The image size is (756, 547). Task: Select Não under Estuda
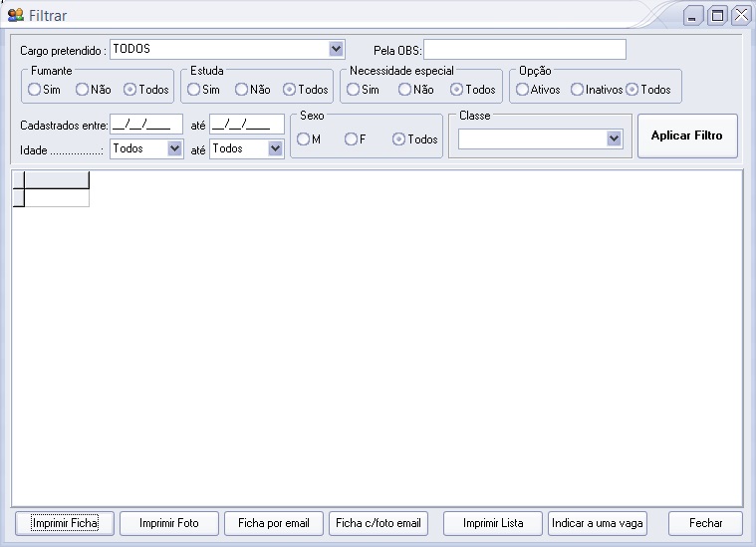pos(242,90)
